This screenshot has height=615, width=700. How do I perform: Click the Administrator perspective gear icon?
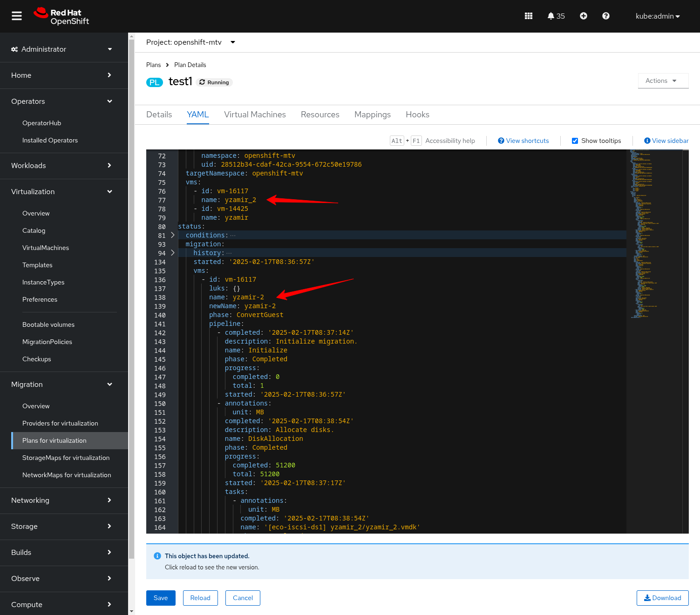coord(14,49)
